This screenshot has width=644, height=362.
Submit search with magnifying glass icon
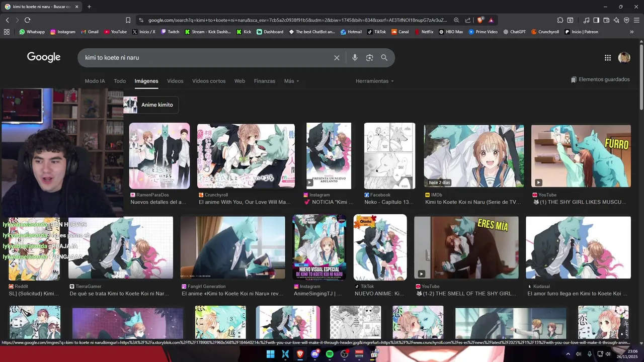pyautogui.click(x=384, y=58)
